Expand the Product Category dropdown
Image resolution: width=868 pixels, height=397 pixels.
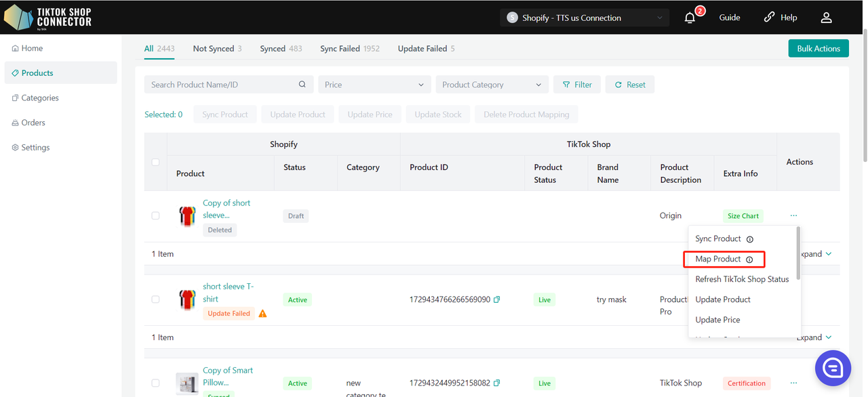point(492,85)
